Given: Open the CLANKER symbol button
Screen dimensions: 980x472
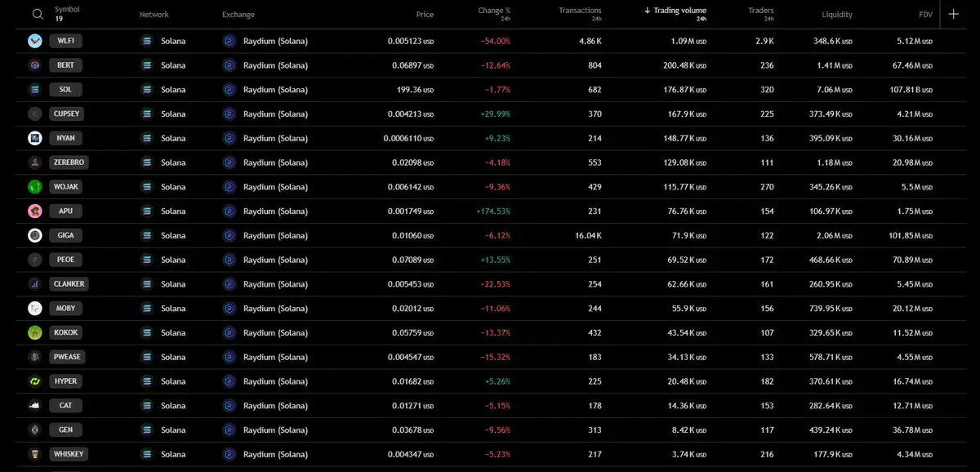Looking at the screenshot, I should click(x=69, y=284).
